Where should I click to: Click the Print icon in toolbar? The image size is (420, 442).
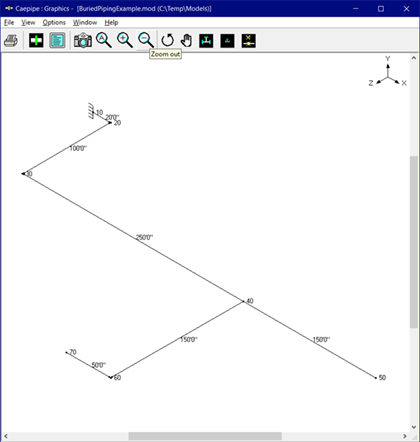pos(11,41)
